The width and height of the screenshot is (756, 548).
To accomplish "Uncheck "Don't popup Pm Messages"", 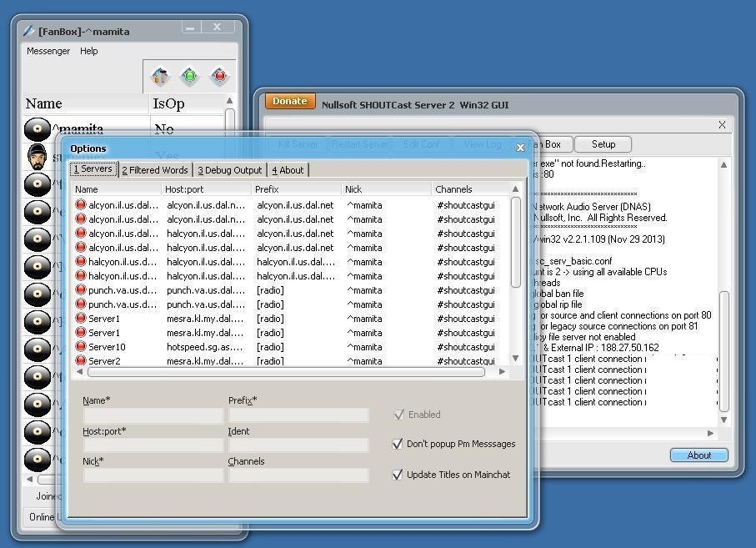I will click(x=398, y=444).
